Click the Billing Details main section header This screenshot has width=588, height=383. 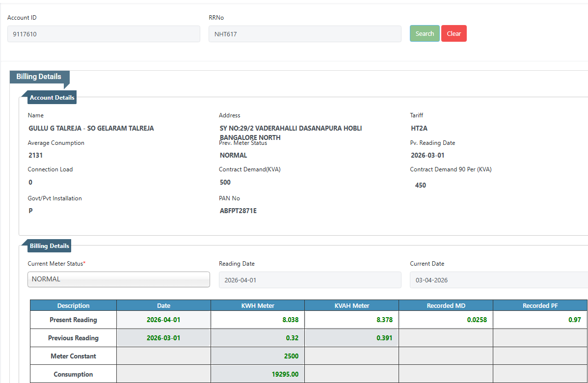tap(39, 77)
